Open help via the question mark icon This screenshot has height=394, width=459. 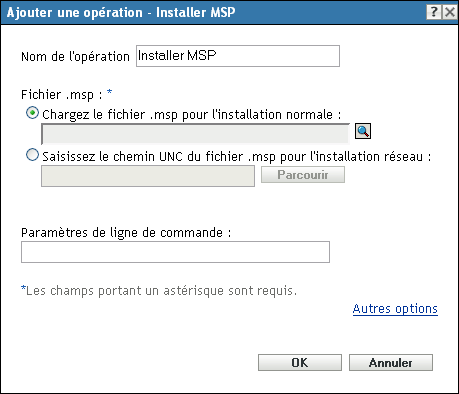click(434, 12)
